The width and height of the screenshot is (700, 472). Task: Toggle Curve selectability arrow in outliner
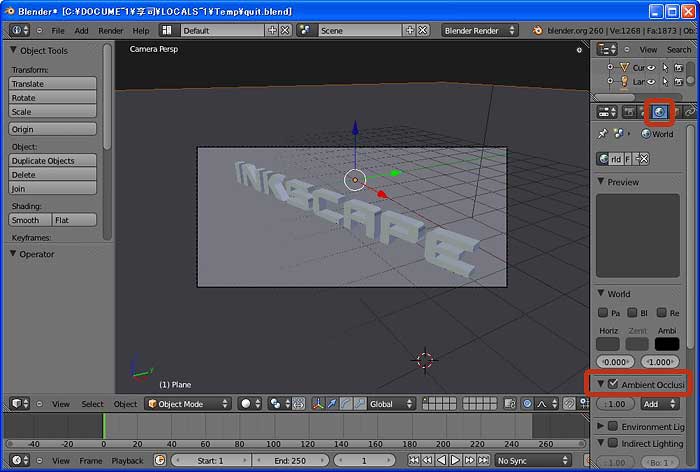coord(665,68)
